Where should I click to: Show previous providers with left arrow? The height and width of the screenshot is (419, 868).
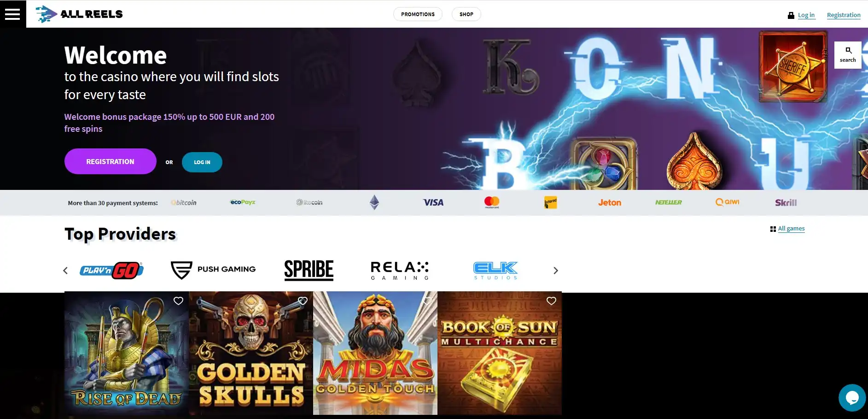click(x=65, y=271)
